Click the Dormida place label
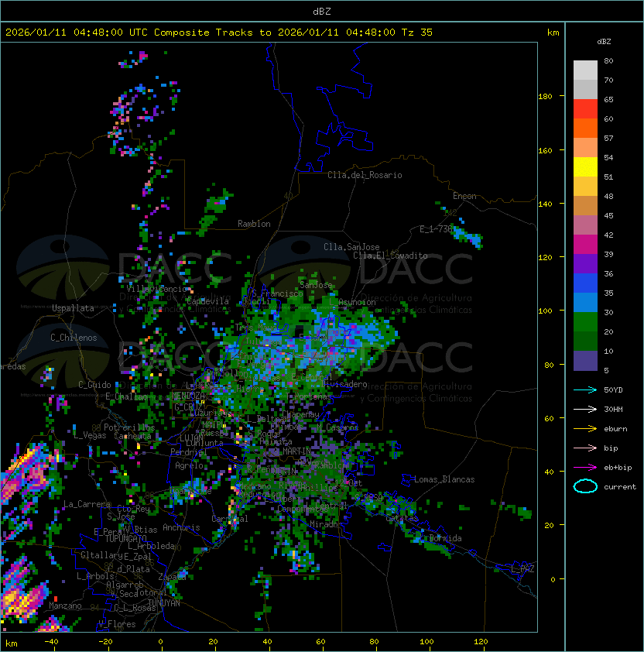This screenshot has height=652, width=644. pos(445,538)
